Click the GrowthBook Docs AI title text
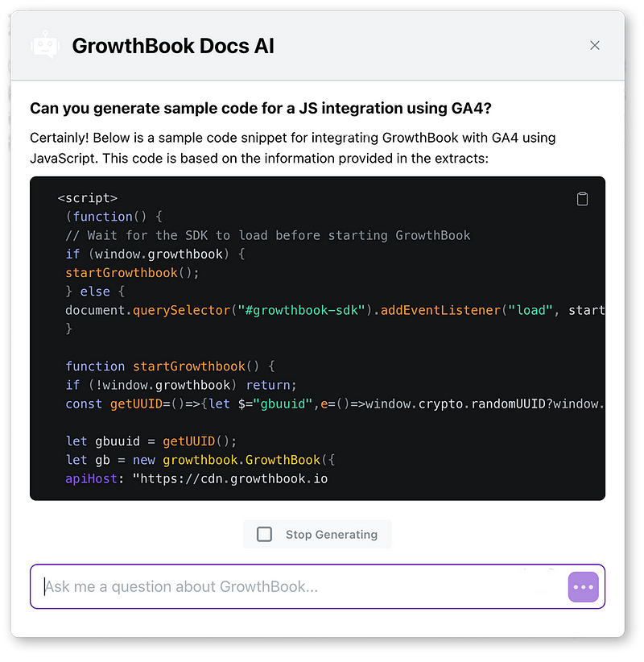The height and width of the screenshot is (662, 644). (173, 46)
